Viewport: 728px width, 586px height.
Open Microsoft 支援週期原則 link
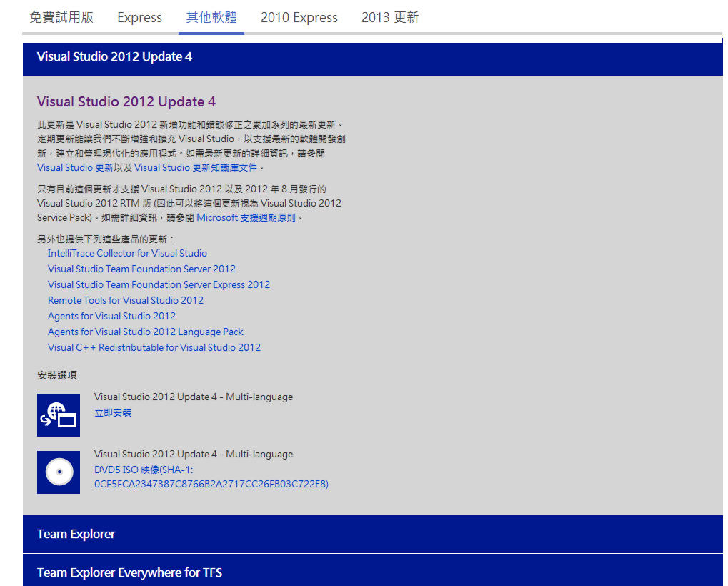point(246,218)
